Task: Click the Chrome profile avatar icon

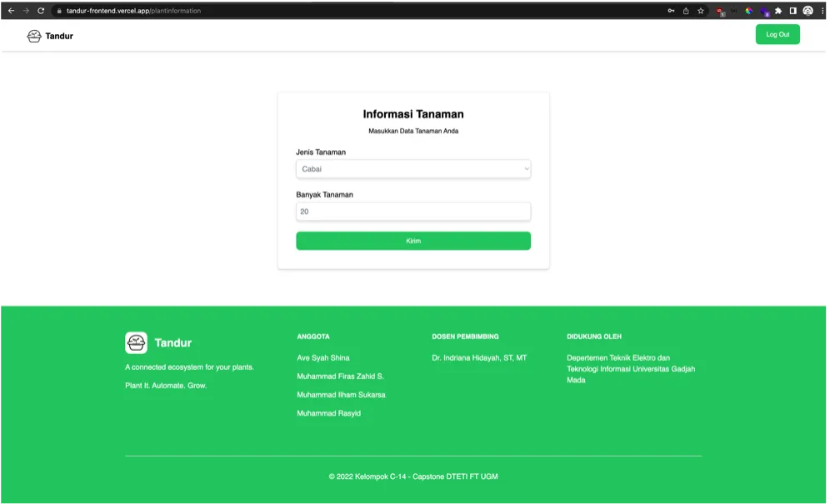Action: coord(807,12)
